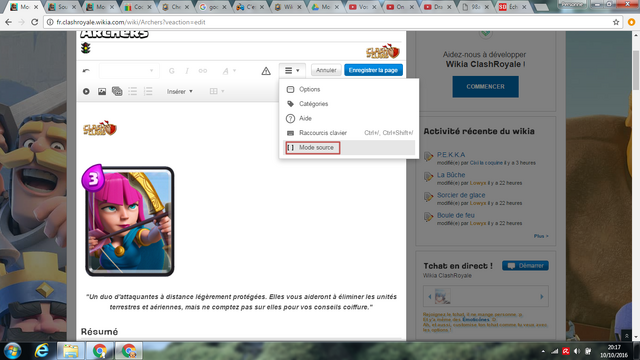Open the paragraph format dropdown

click(129, 71)
